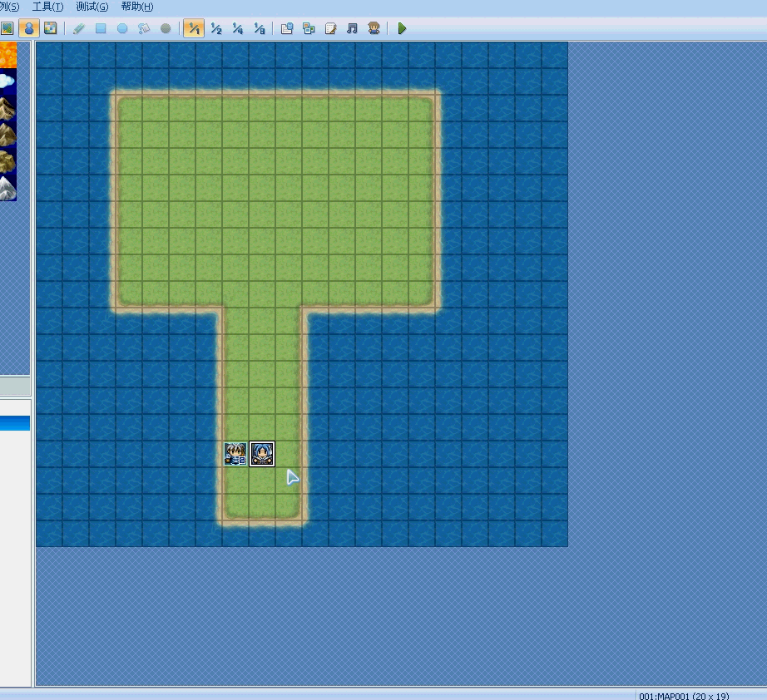Viewport: 767px width, 700px height.
Task: Set map zoom to 1/2 scale
Action: [x=216, y=28]
